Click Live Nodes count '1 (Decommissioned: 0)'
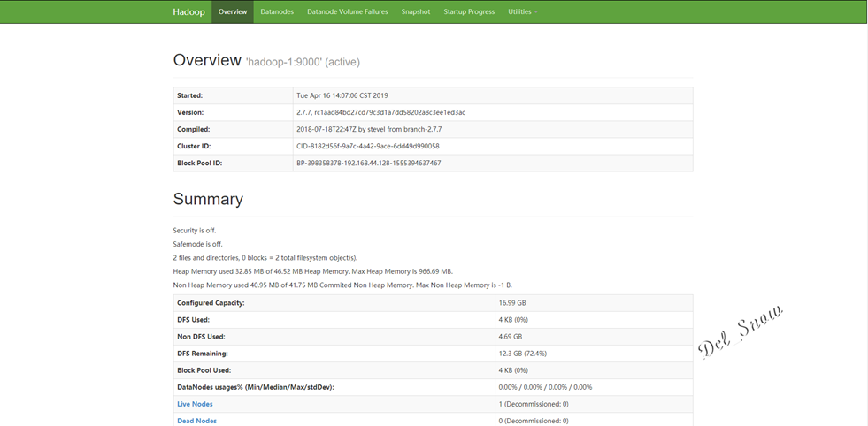The height and width of the screenshot is (426, 868). click(x=534, y=405)
